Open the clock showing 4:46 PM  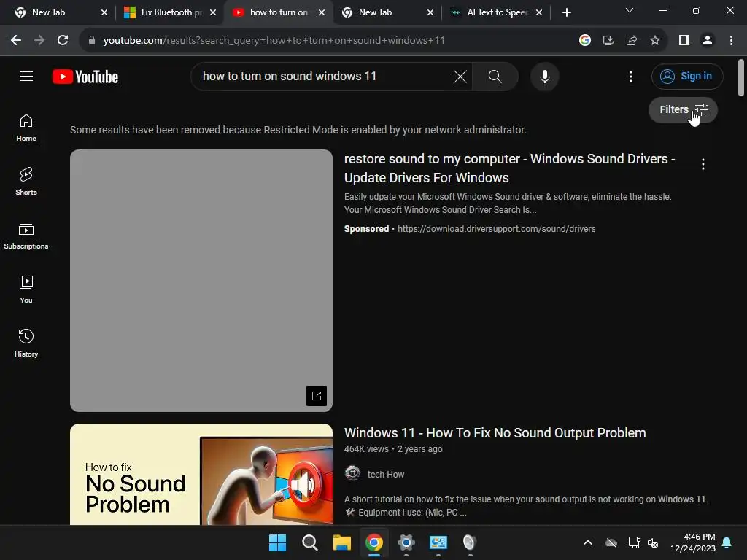click(x=692, y=542)
